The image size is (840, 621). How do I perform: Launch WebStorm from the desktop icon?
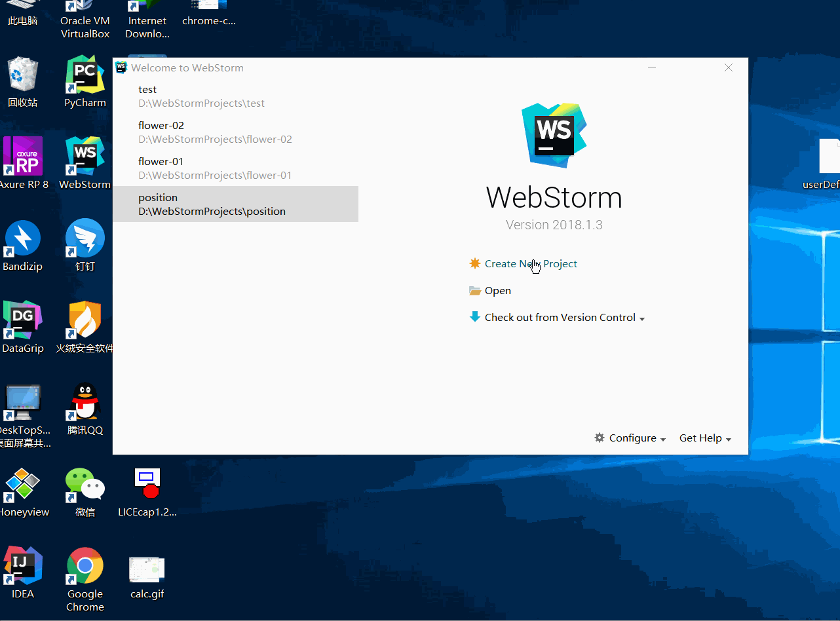point(85,163)
